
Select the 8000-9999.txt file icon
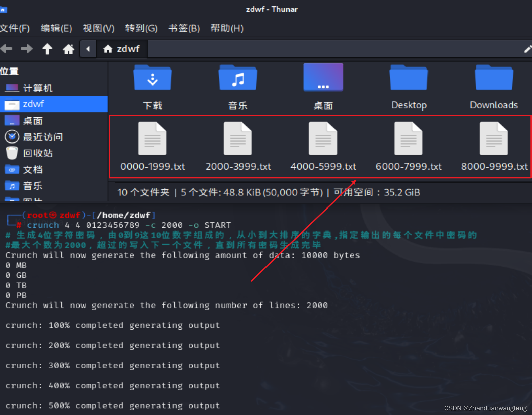click(494, 139)
